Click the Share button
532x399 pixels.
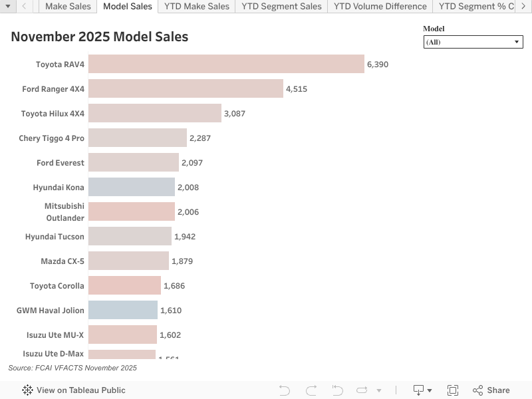491,390
